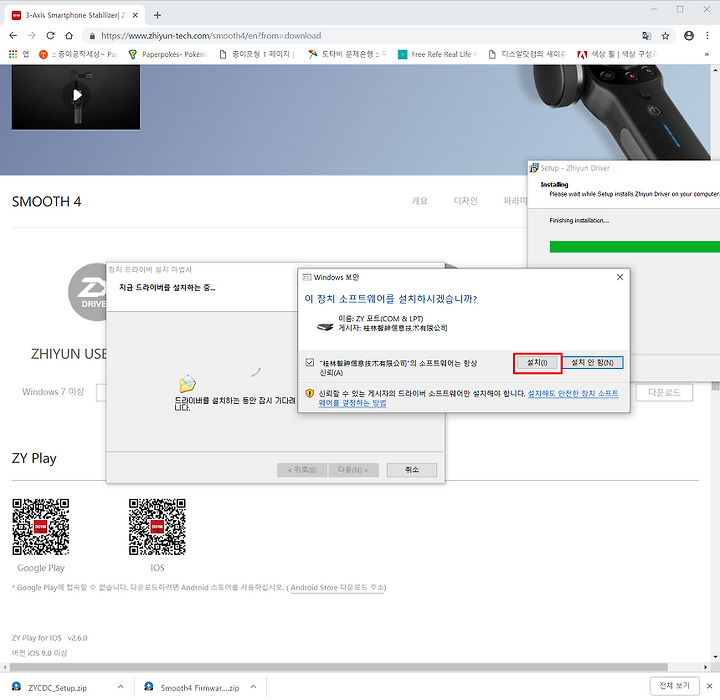Viewport: 720px width, 700px height.
Task: Click the ZY port device icon
Action: [325, 327]
